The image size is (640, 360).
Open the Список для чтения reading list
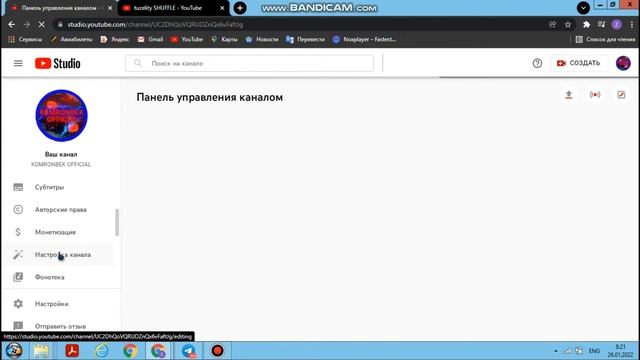pos(605,39)
